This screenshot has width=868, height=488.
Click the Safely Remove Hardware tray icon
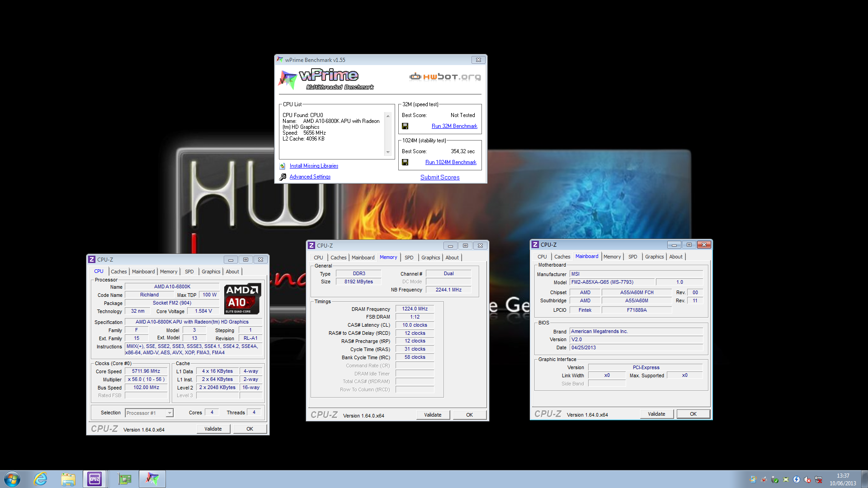(x=775, y=479)
